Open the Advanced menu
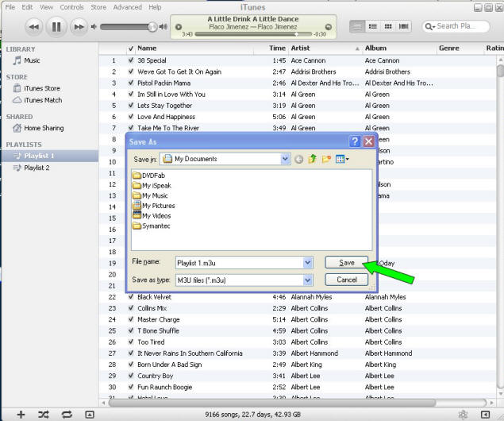This screenshot has width=504, height=421. point(128,7)
